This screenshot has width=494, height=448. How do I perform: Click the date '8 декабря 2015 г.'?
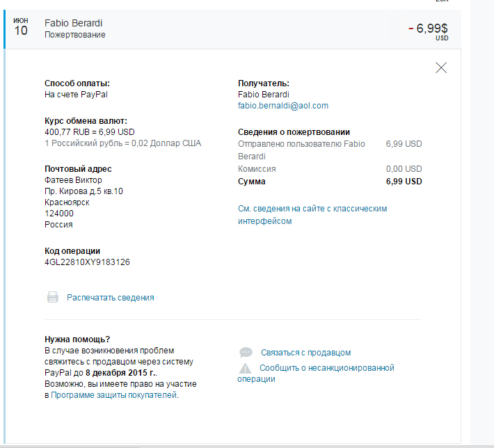point(120,373)
